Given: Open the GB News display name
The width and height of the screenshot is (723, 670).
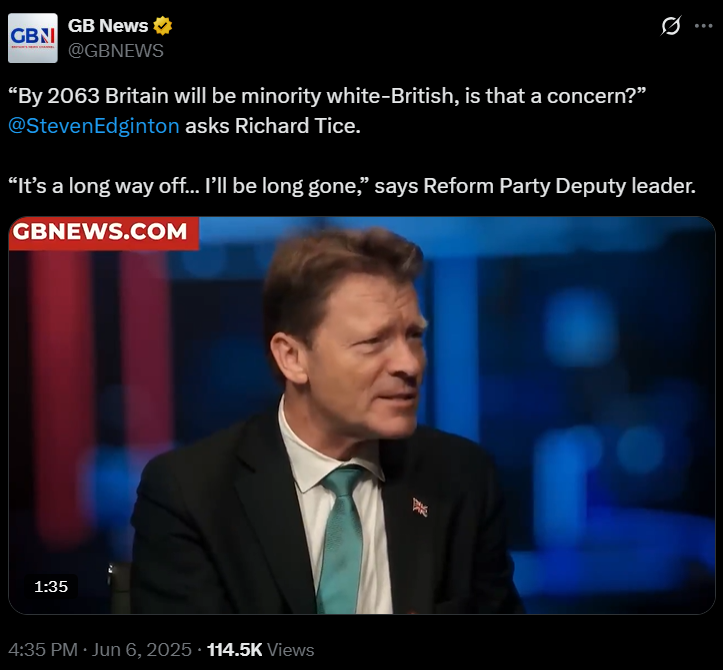Looking at the screenshot, I should point(108,26).
